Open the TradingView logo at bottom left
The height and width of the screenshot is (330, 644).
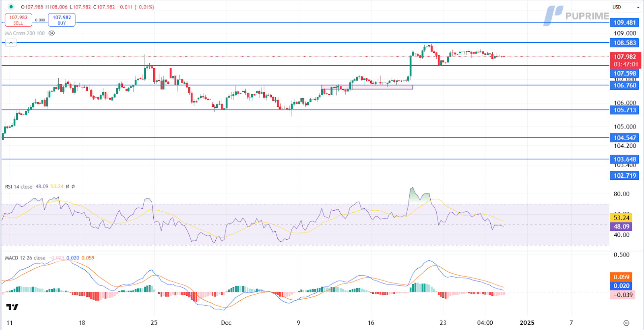[x=12, y=307]
